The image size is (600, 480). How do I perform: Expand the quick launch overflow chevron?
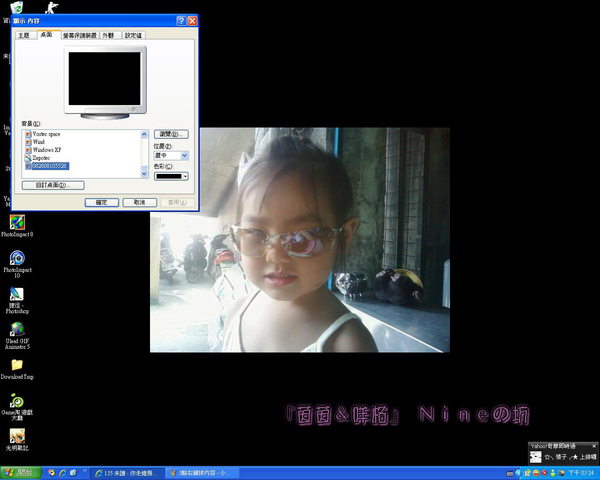pyautogui.click(x=85, y=471)
